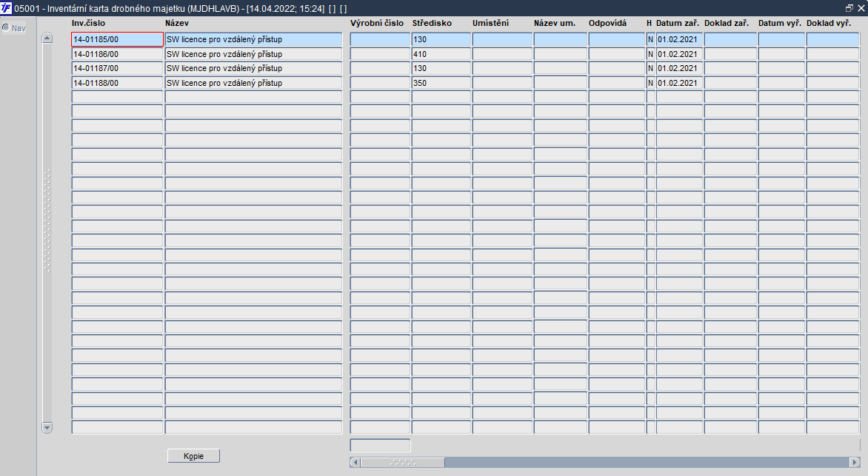Click the Datum zař. column header
Image resolution: width=868 pixels, height=476 pixels.
pyautogui.click(x=678, y=23)
